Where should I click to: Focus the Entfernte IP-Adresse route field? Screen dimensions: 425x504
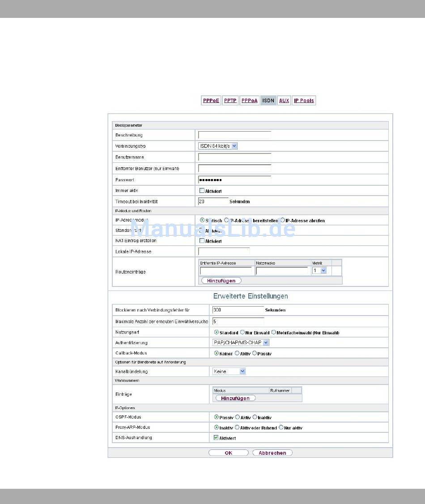pyautogui.click(x=226, y=271)
